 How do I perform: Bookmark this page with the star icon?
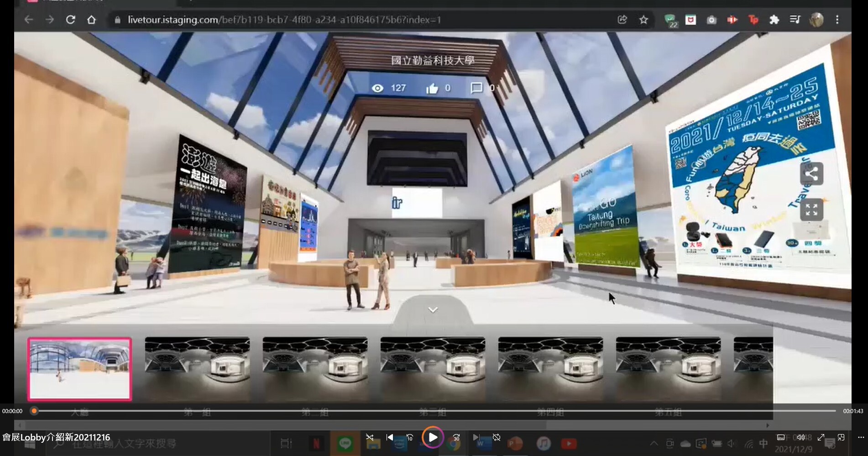[x=643, y=20]
